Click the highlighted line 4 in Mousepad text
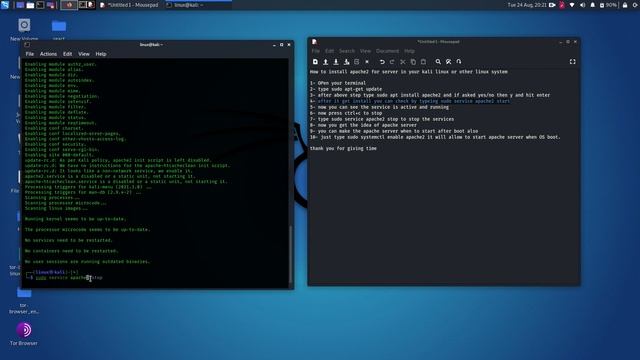640x360 pixels. coord(410,101)
